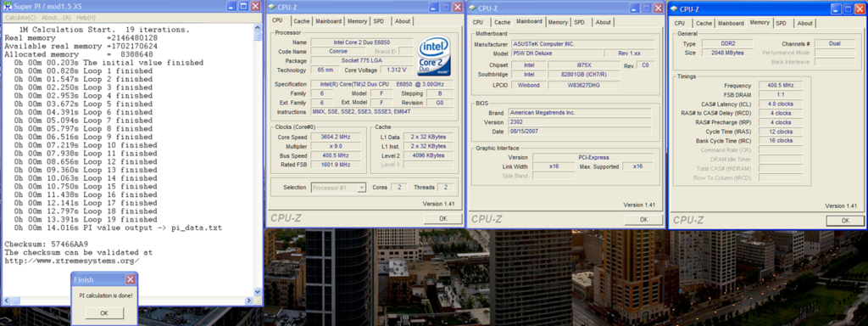This screenshot has height=326, width=868.
Task: Click scroll-down arrow in Super PI output
Action: coord(258,292)
